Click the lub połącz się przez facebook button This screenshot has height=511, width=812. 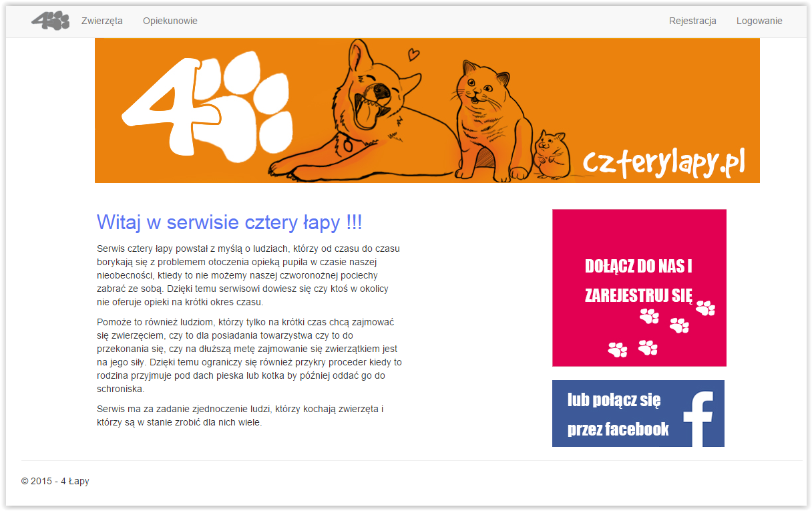coord(638,413)
